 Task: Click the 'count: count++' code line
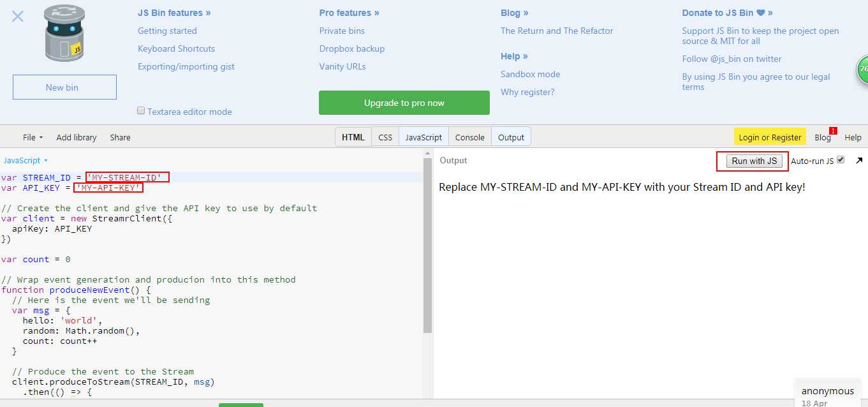[x=60, y=341]
